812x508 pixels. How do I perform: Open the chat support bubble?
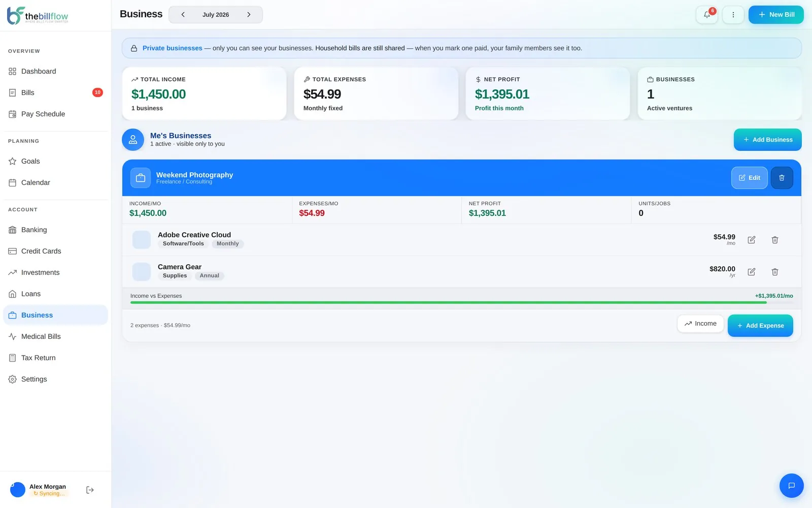[x=791, y=486]
